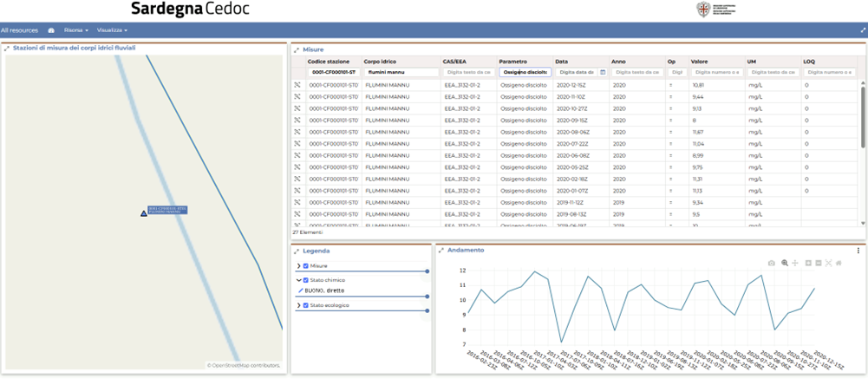Click the chart camera snapshot icon

(772, 263)
